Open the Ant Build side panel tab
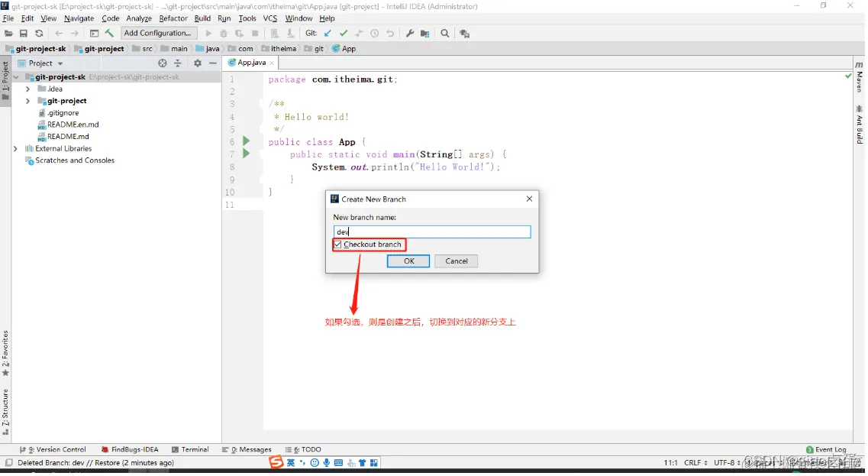The height and width of the screenshot is (476, 868). click(x=860, y=125)
